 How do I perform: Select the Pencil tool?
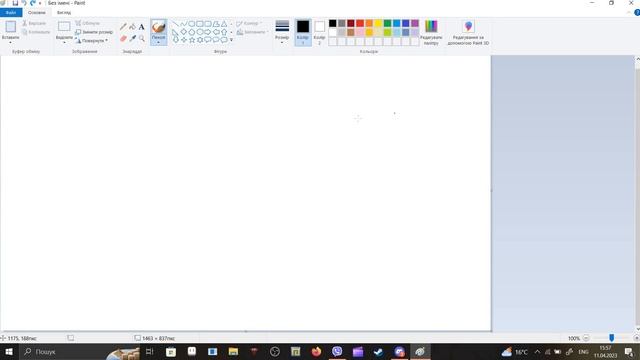coord(123,27)
